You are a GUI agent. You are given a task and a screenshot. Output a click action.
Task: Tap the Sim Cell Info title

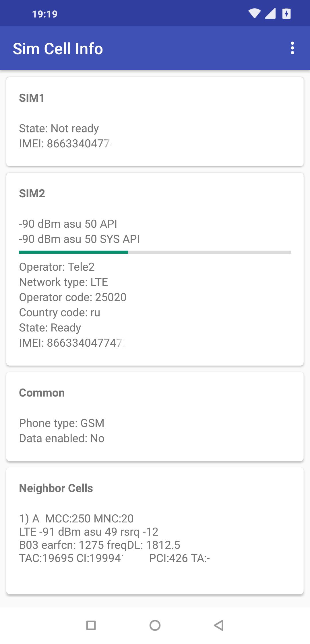click(x=58, y=48)
